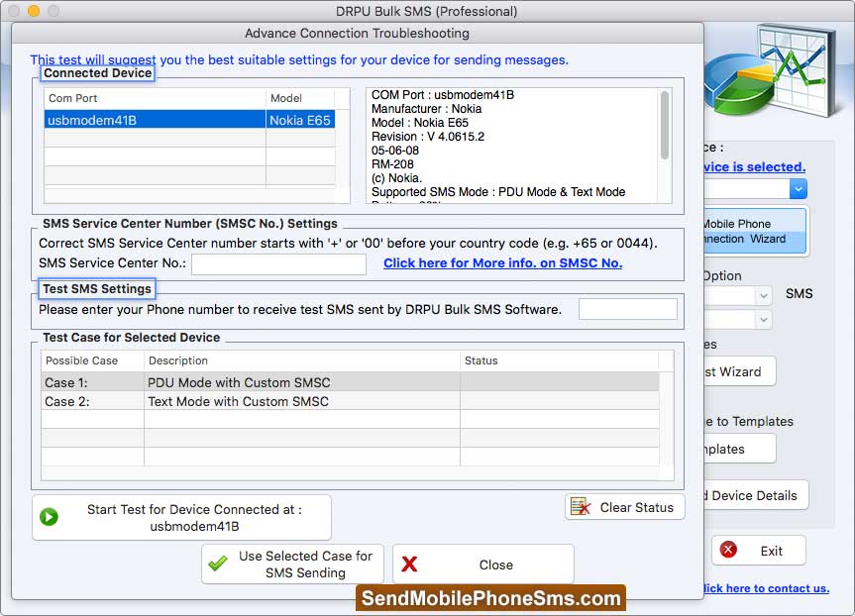Click the Clear Status eraser icon
Image resolution: width=855 pixels, height=616 pixels.
click(x=581, y=507)
